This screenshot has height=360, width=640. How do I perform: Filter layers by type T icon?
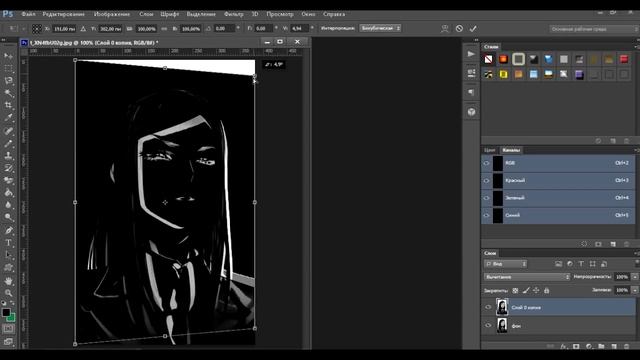tap(581, 264)
